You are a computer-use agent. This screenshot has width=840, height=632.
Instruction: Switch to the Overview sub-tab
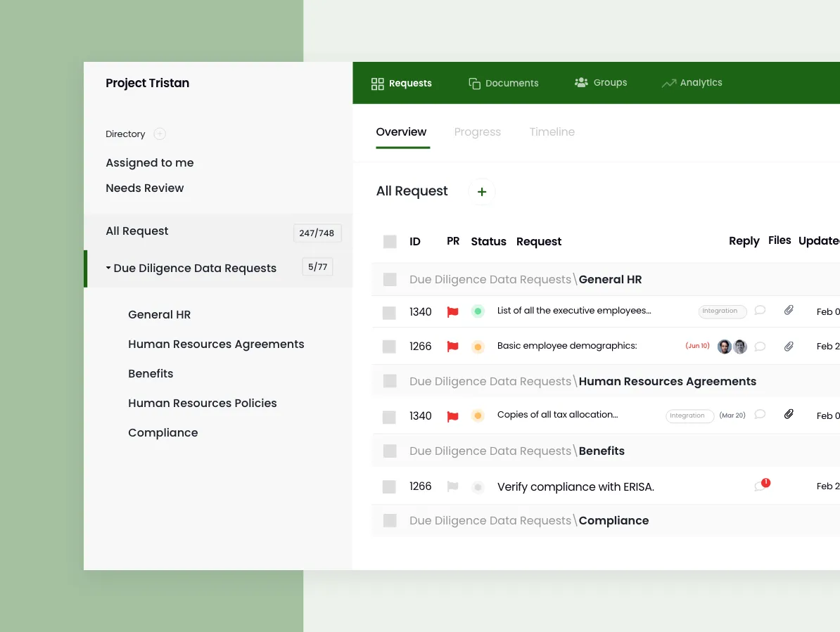[401, 131]
